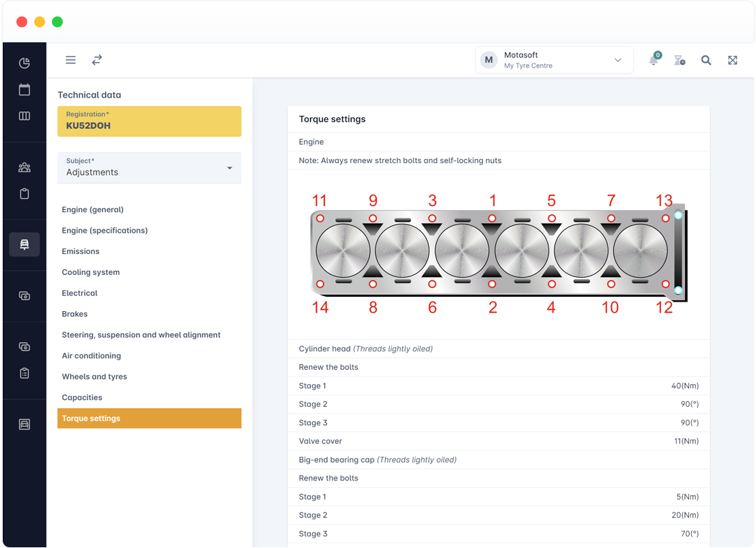Toggle the hamburger menu button
This screenshot has width=756, height=548.
[x=70, y=60]
